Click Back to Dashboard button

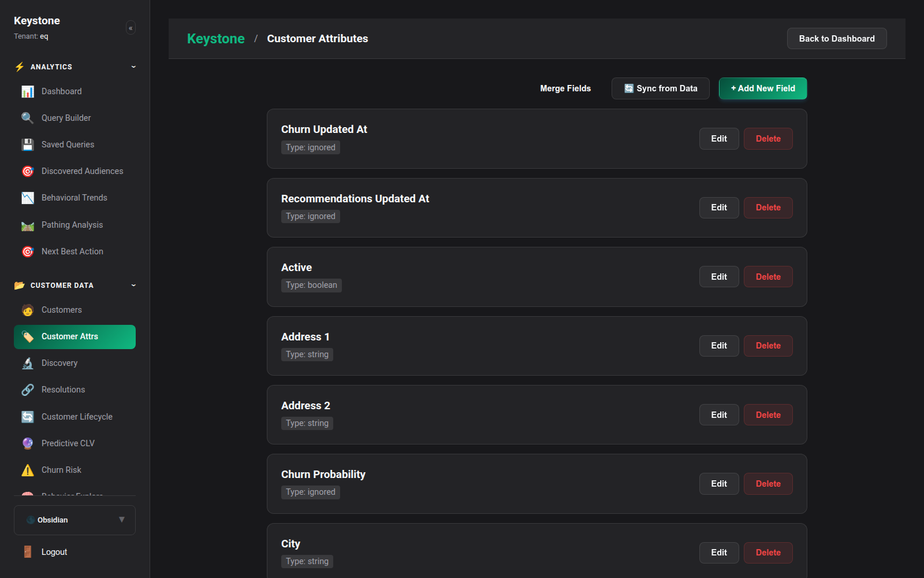coord(837,39)
